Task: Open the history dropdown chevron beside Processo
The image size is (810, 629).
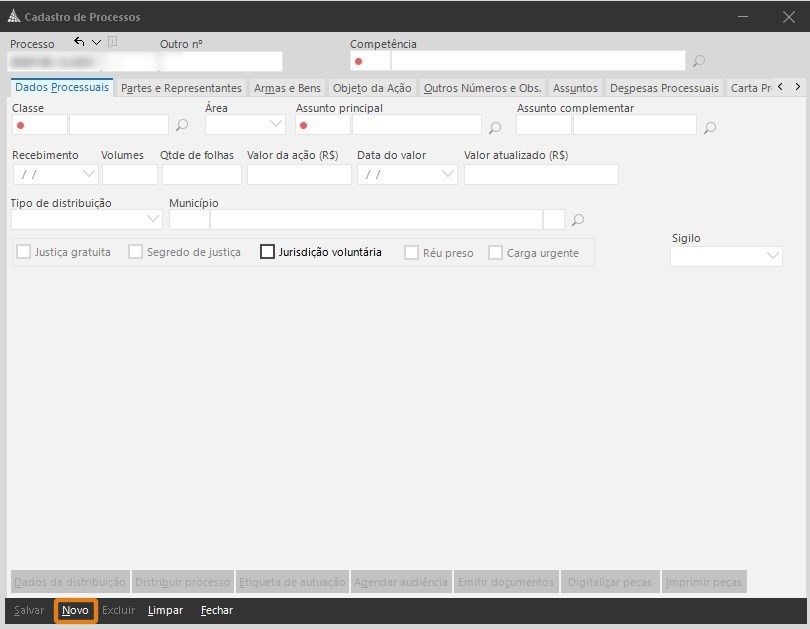Action: [96, 42]
